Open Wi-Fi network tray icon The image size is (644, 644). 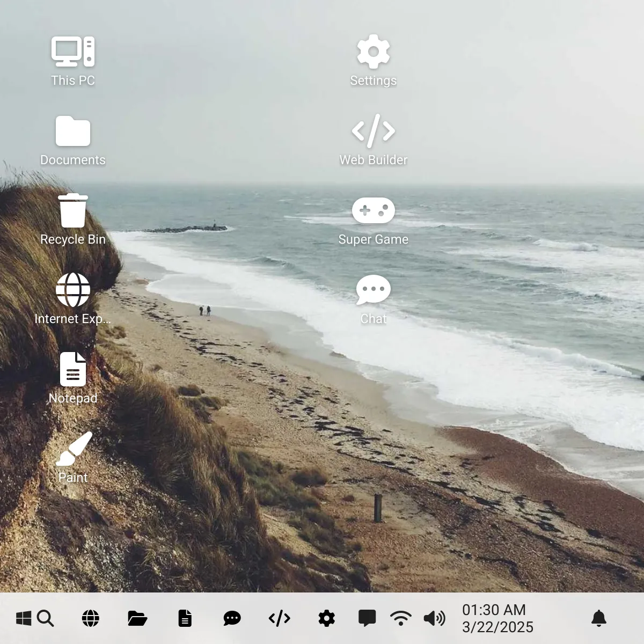click(401, 618)
